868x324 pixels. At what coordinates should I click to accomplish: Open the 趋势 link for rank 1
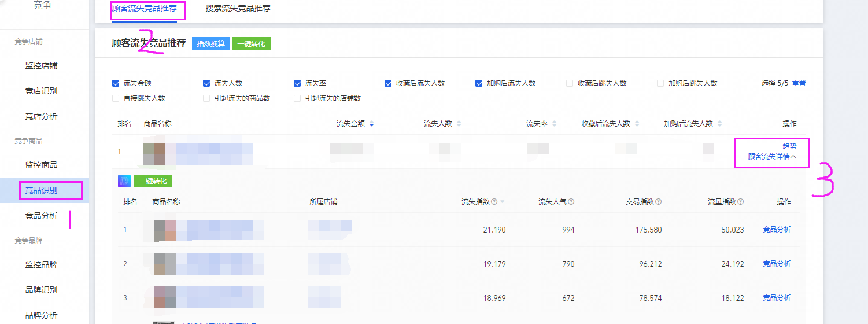(789, 146)
